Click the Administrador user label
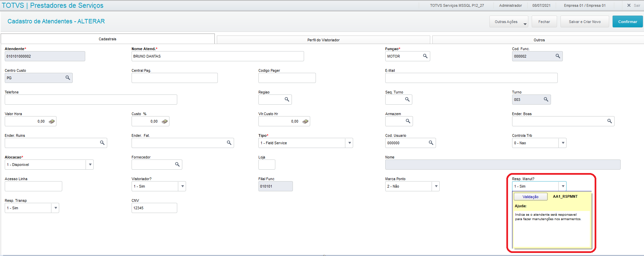644x256 pixels. pyautogui.click(x=510, y=5)
